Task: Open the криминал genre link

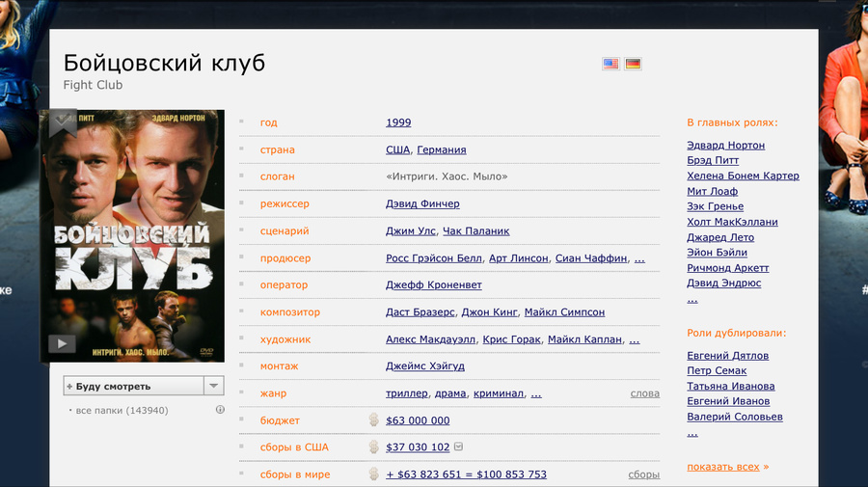Action: click(499, 392)
